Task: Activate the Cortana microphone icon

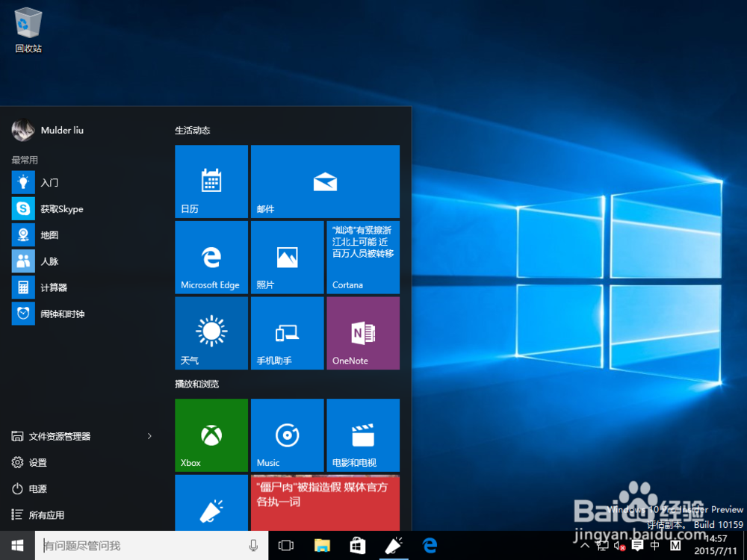Action: click(253, 546)
